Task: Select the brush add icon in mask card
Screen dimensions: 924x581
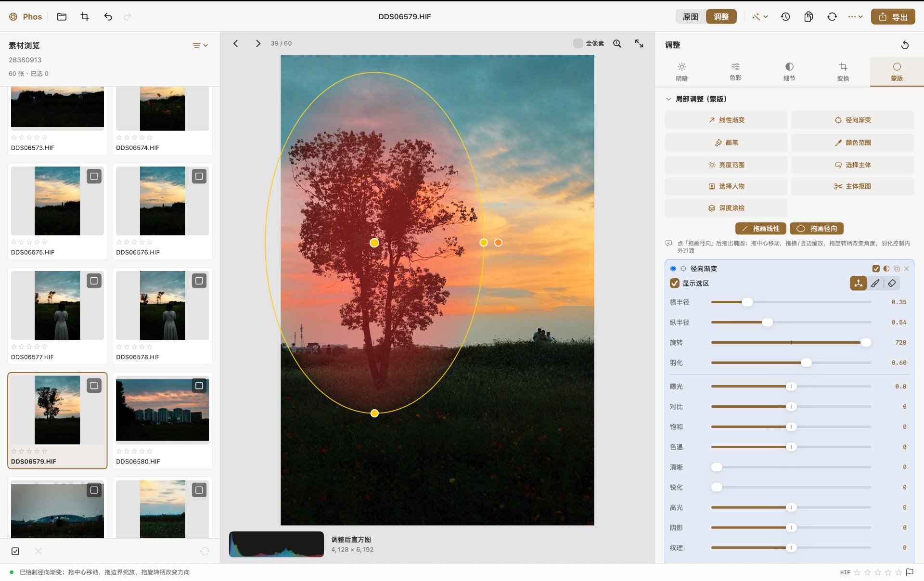Action: pos(875,284)
